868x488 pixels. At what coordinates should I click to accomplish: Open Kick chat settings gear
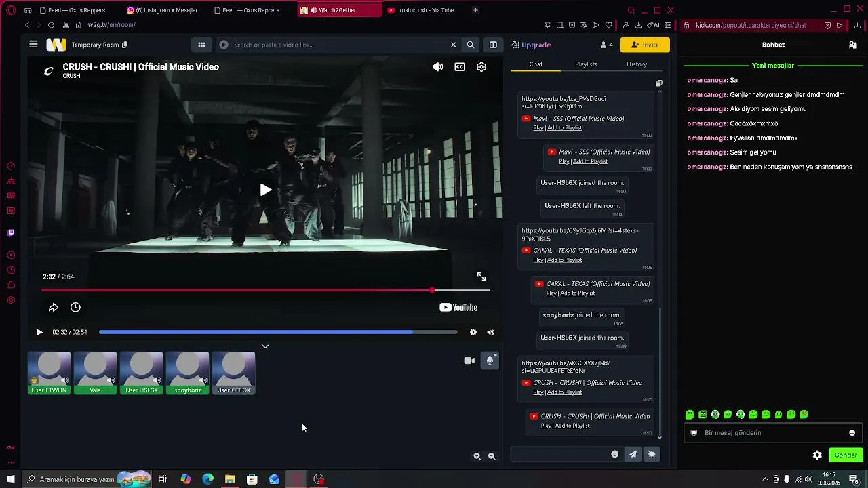pyautogui.click(x=817, y=455)
